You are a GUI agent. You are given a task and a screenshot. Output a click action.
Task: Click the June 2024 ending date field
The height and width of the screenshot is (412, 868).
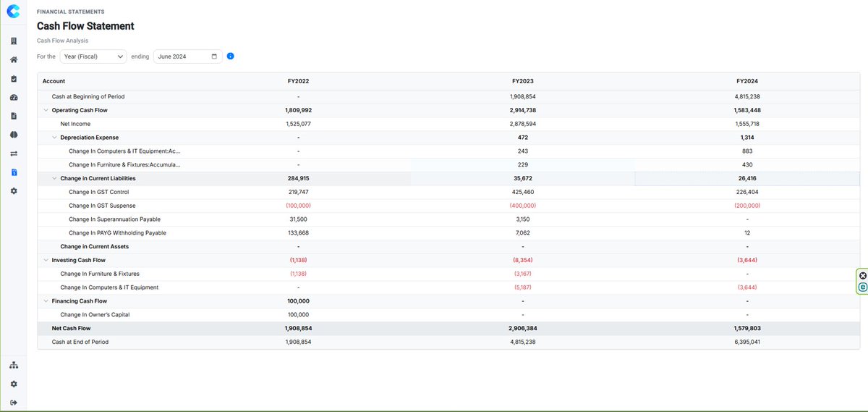click(x=187, y=56)
